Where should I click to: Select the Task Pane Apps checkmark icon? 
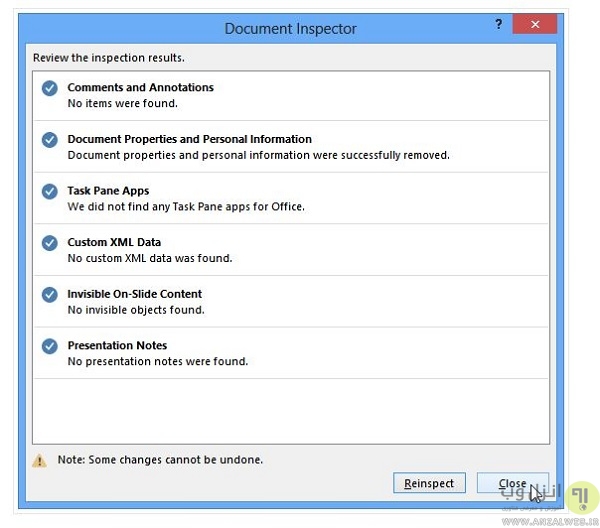(x=49, y=191)
